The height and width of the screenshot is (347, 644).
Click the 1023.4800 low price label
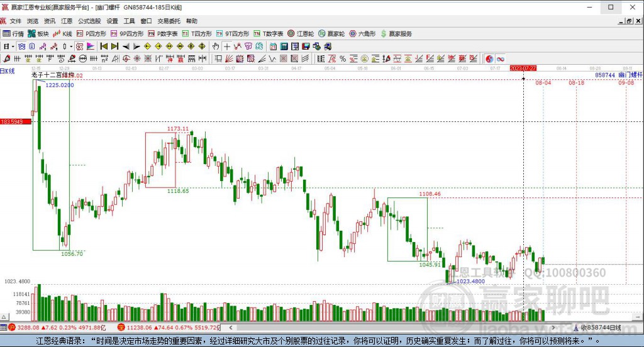470,281
